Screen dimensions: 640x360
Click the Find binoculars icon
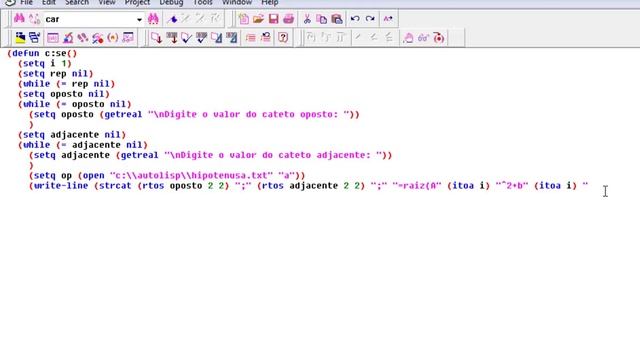(19, 19)
